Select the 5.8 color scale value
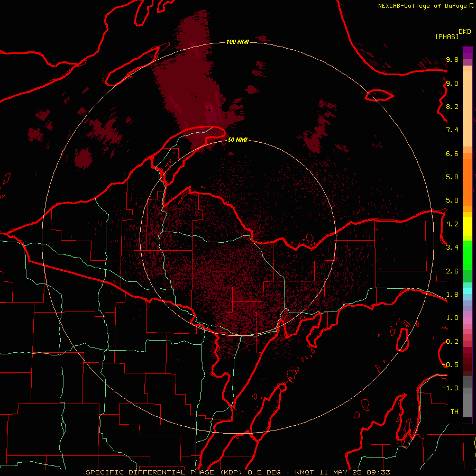This screenshot has height=476, width=476. tap(452, 177)
